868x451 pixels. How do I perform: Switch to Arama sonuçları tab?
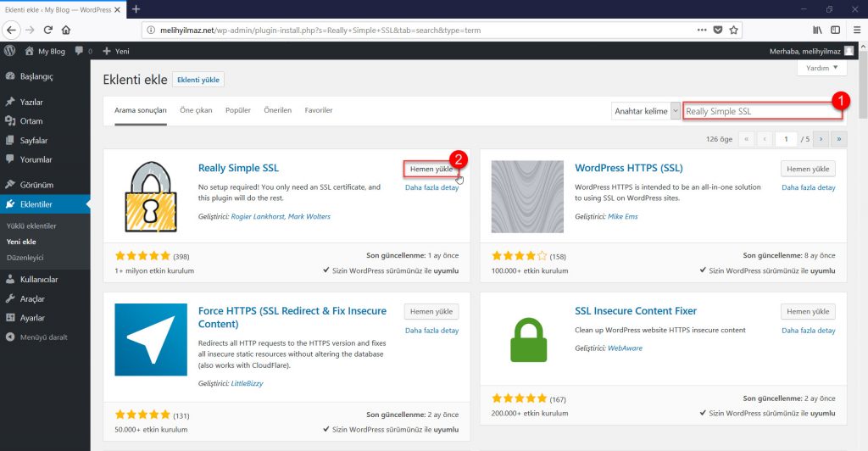pos(141,110)
